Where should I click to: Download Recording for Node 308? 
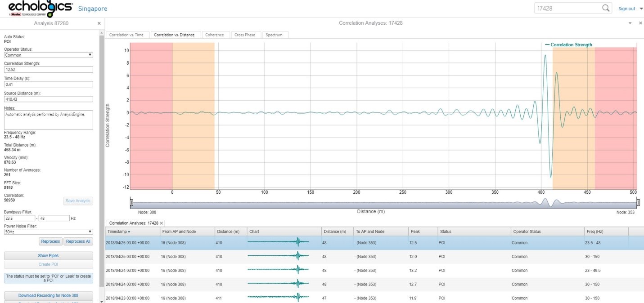[x=49, y=295]
